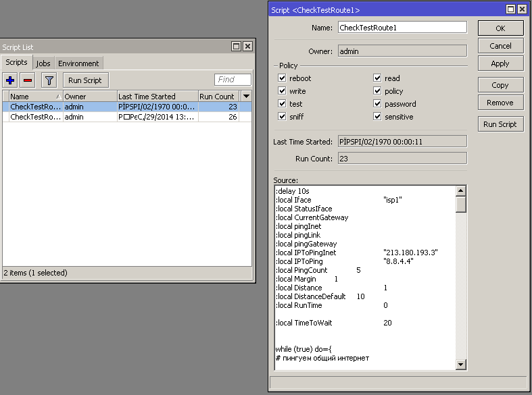This screenshot has width=532, height=395.
Task: Click the '8.8.4.4' value in source
Action: click(398, 261)
